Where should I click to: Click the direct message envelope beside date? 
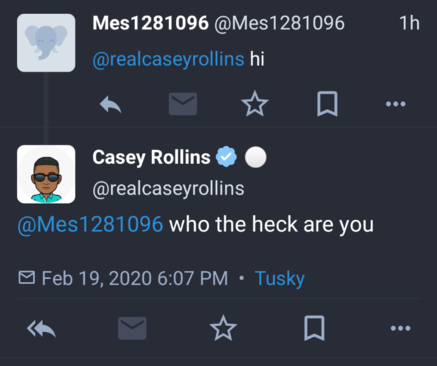click(x=27, y=278)
